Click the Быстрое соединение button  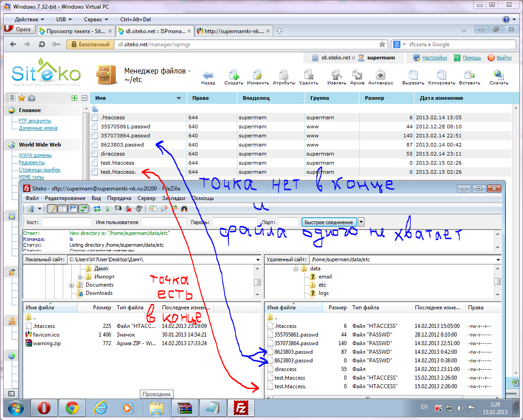(329, 222)
